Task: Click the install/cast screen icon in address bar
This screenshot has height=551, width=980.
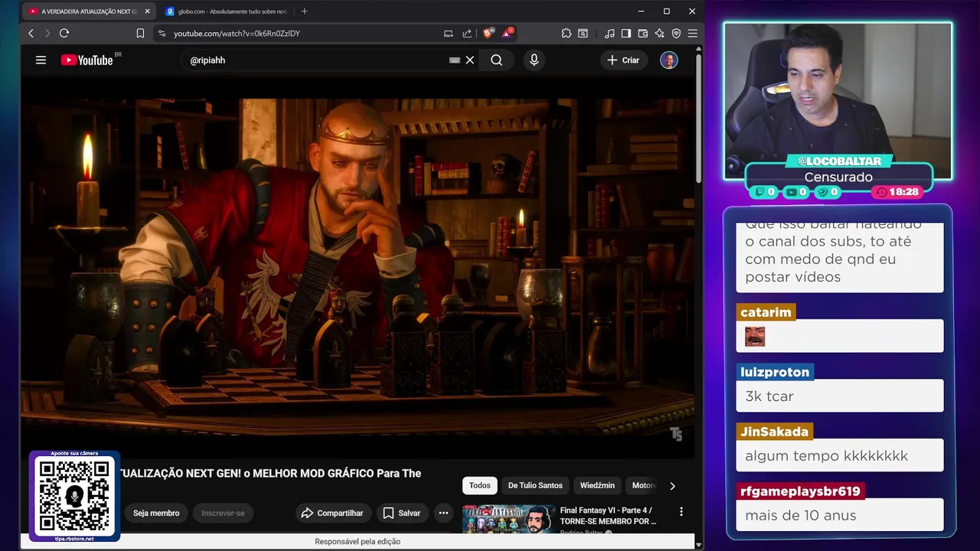Action: (x=449, y=34)
